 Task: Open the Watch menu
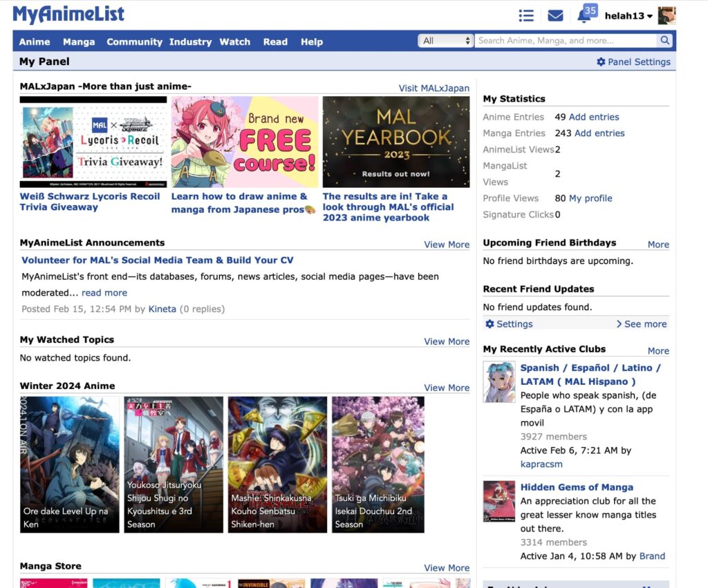(x=235, y=41)
